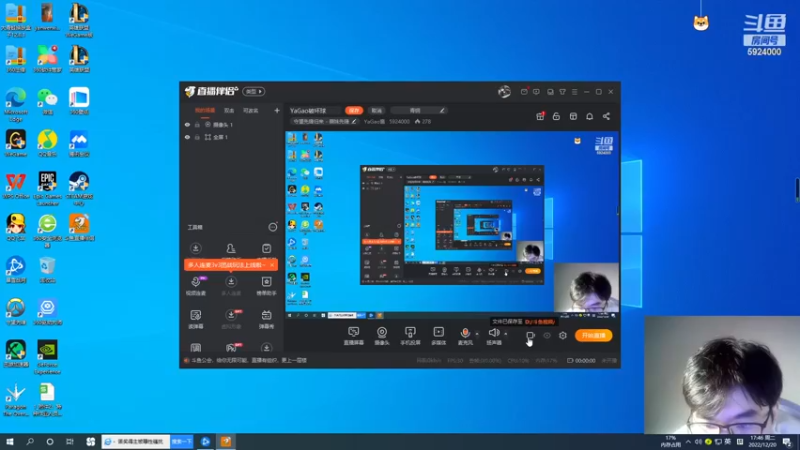Expand the microphone volume arrow

point(477,334)
